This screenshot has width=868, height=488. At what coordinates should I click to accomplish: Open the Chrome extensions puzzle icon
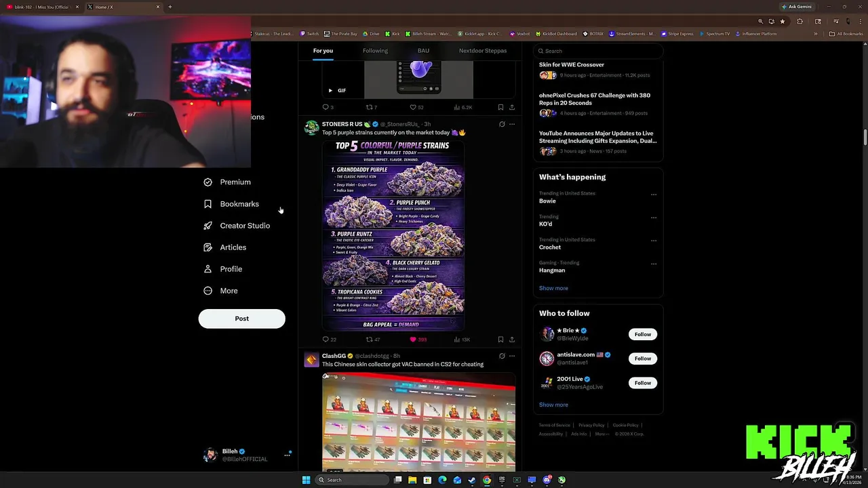click(800, 22)
